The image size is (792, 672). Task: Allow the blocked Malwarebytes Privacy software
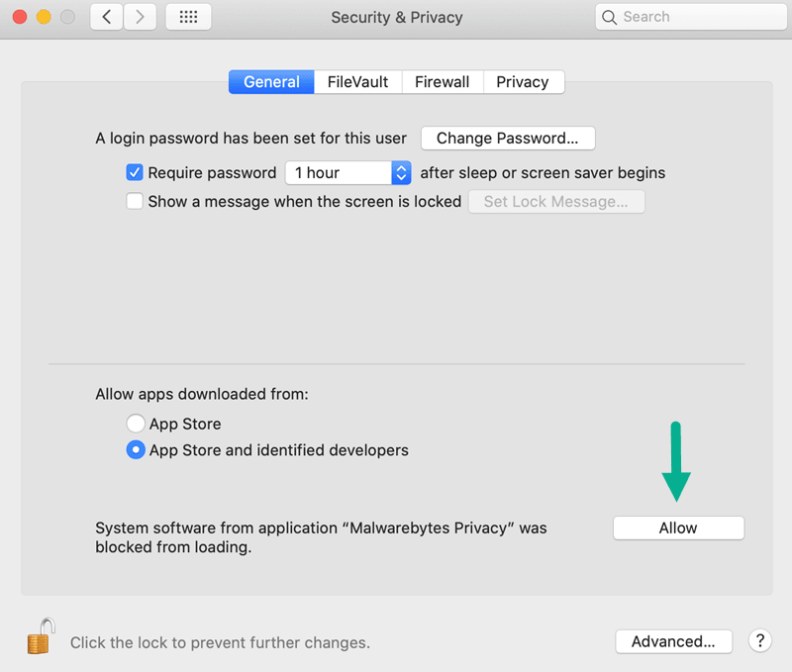coord(678,528)
